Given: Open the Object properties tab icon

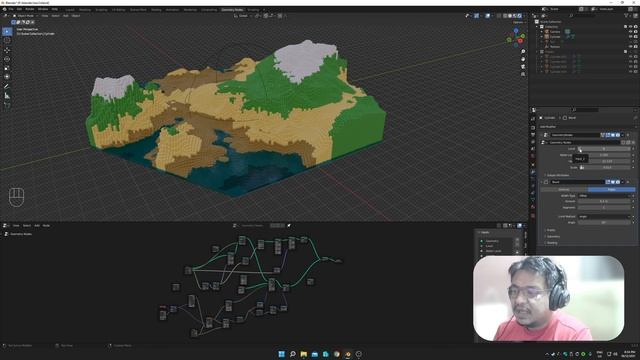Looking at the screenshot, I should click(533, 164).
